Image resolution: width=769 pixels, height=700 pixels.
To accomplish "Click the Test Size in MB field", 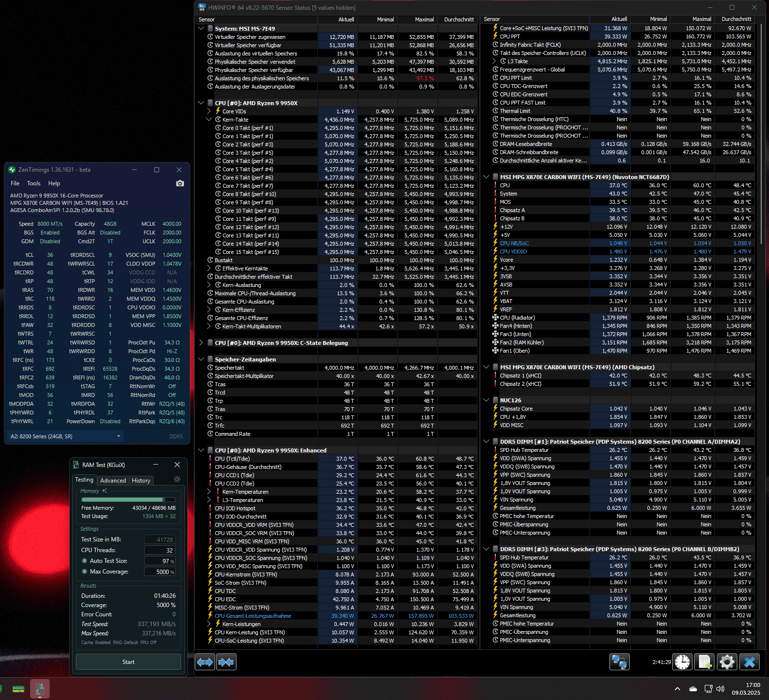I will [x=160, y=539].
